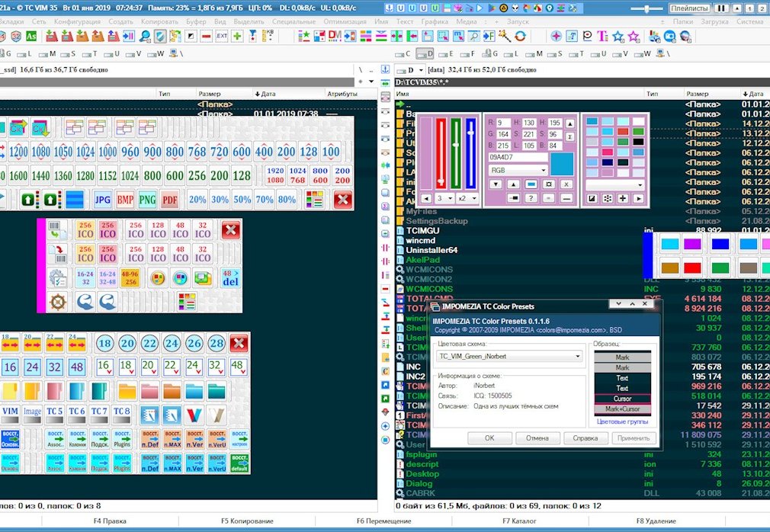Image resolution: width=770 pixels, height=532 pixels.
Task: Select drive C button in right panel
Action: [x=403, y=53]
